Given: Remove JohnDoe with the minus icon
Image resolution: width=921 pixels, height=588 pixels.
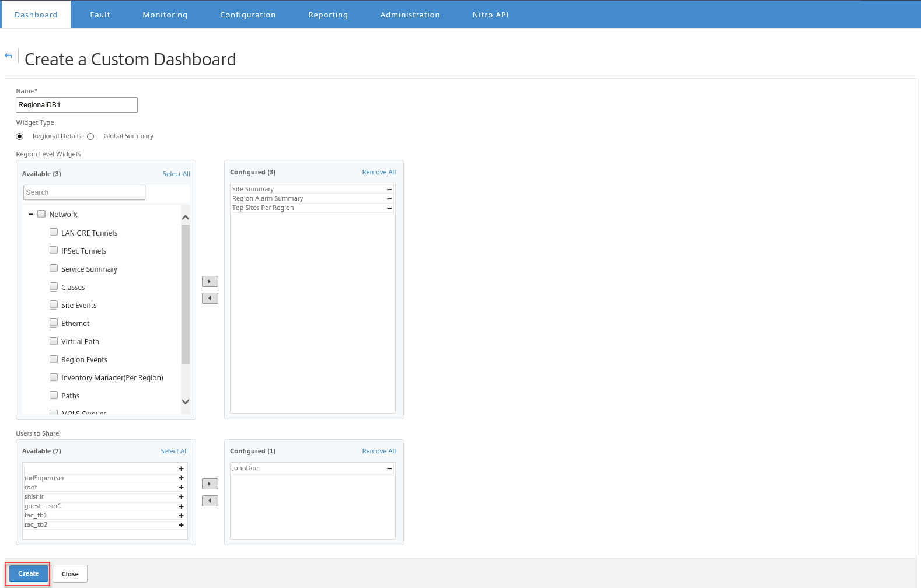Looking at the screenshot, I should [x=389, y=468].
